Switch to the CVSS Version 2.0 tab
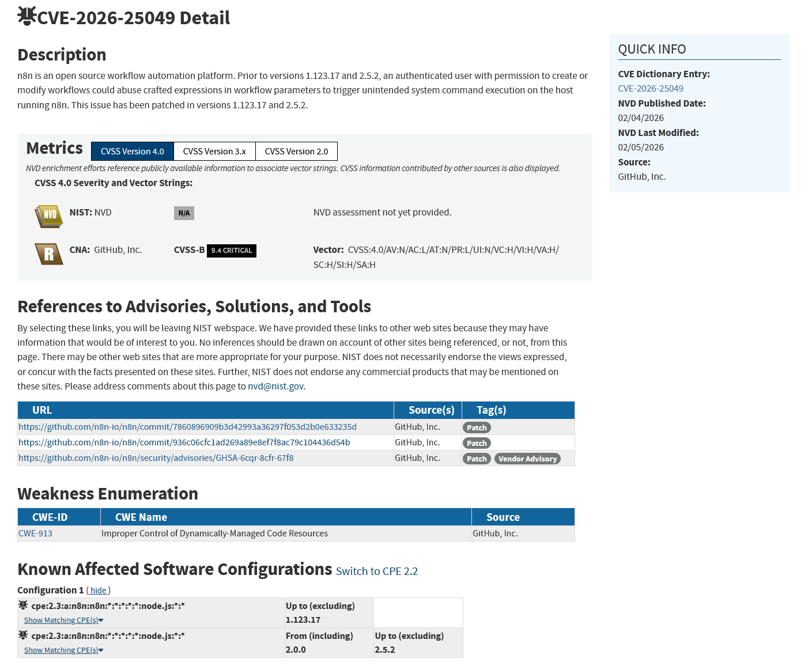Viewport: 812px width, 666px height. coord(296,152)
